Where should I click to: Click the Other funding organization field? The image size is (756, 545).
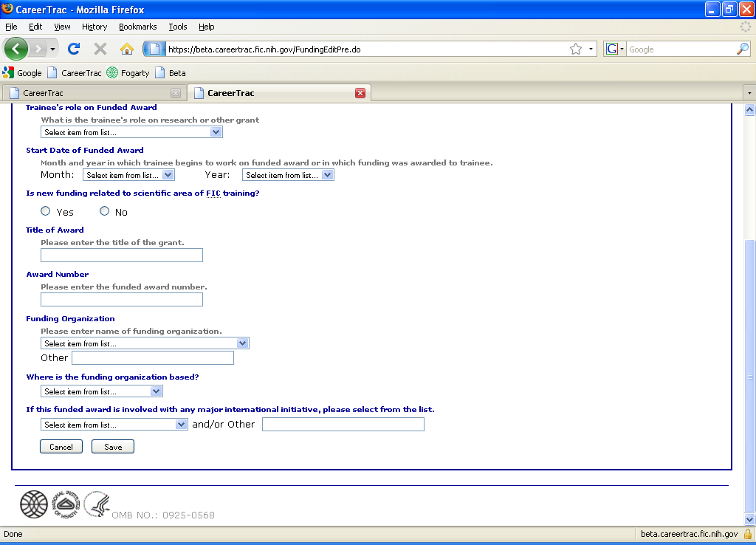coord(153,358)
